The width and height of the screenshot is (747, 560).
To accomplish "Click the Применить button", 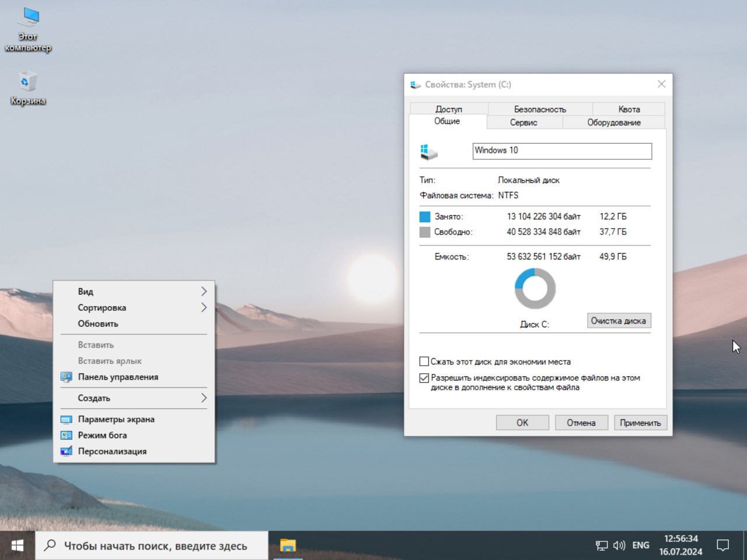I will pyautogui.click(x=640, y=423).
